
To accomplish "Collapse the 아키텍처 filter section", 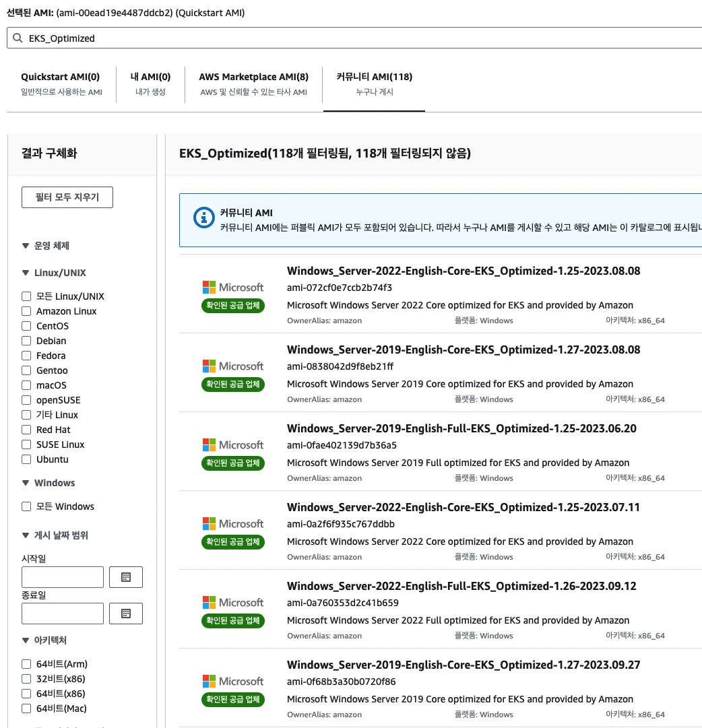I will tap(26, 640).
